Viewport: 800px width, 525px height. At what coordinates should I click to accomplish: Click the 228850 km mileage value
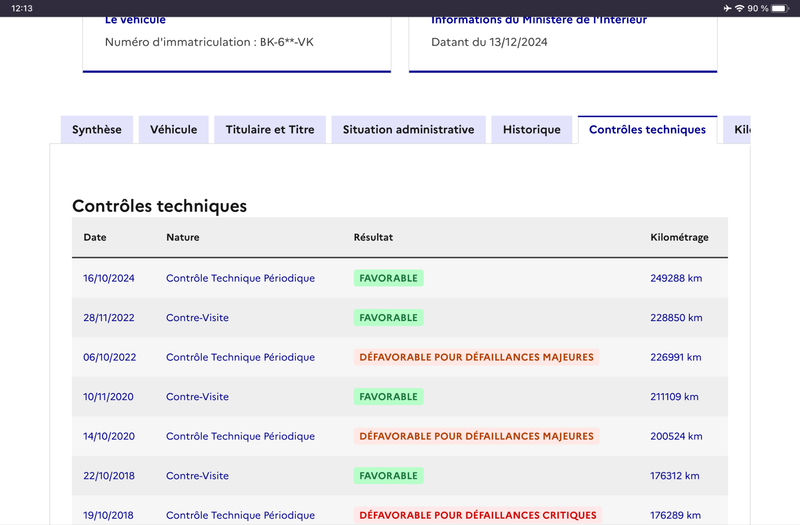(x=676, y=317)
